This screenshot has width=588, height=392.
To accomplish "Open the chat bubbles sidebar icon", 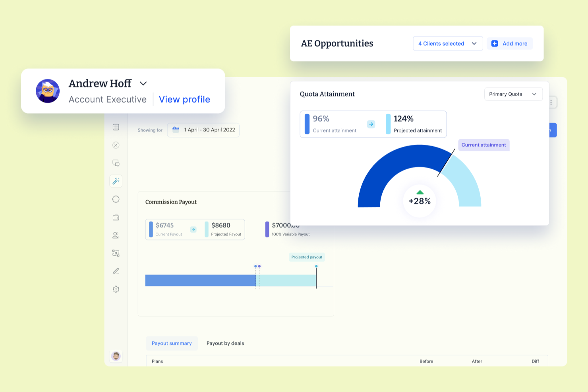I will point(116,163).
